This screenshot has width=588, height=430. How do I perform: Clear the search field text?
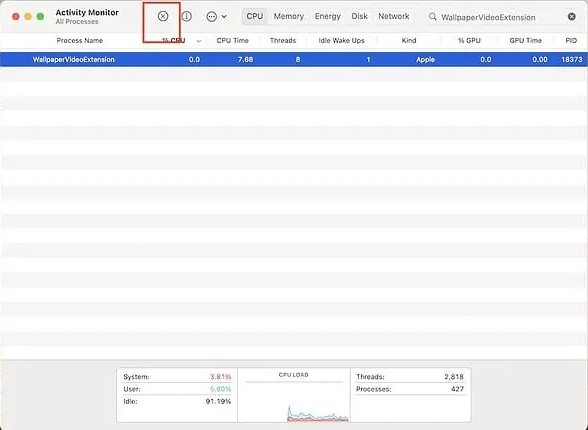pos(572,16)
